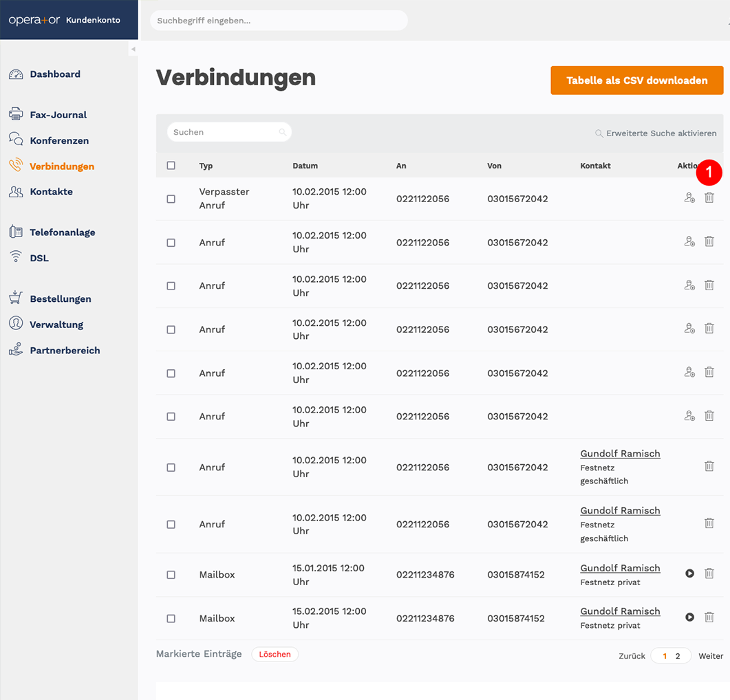Check the Mailbox 15.02.2015 row checkbox
This screenshot has height=700, width=730.
tap(171, 619)
